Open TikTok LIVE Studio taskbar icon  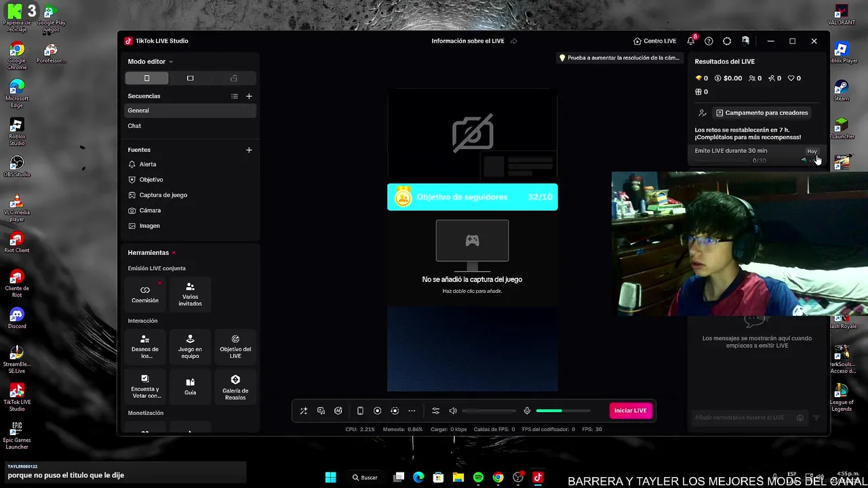[x=538, y=477]
